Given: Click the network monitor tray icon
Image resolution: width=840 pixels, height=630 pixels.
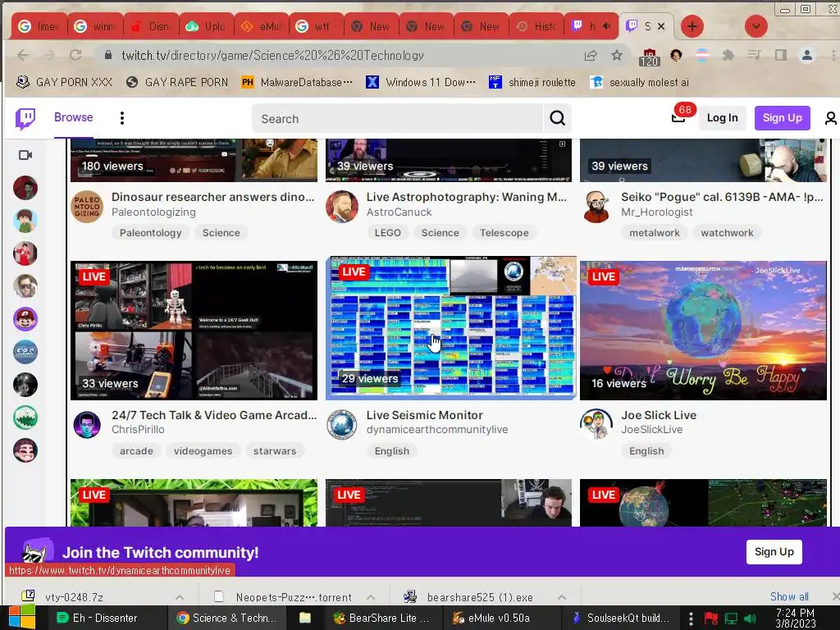Looking at the screenshot, I should pyautogui.click(x=731, y=619).
